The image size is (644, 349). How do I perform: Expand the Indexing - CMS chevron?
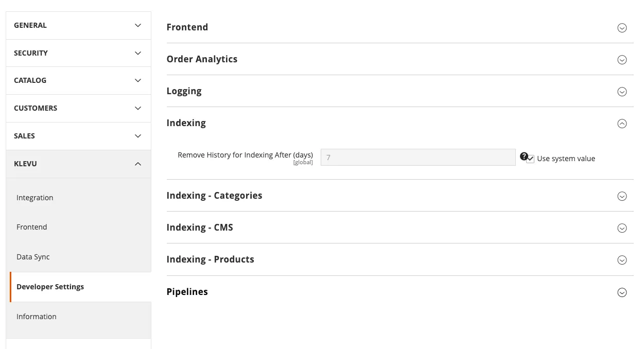[x=622, y=228]
